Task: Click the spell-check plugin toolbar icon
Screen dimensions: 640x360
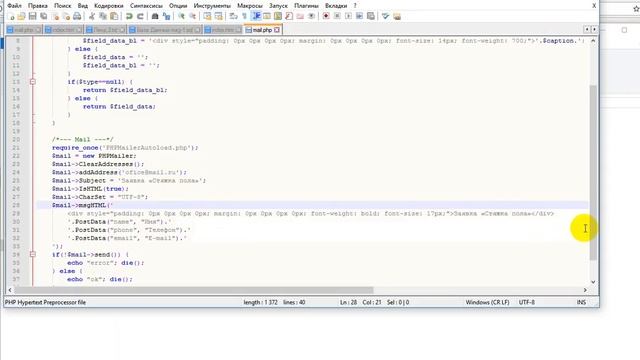Action: (385, 16)
